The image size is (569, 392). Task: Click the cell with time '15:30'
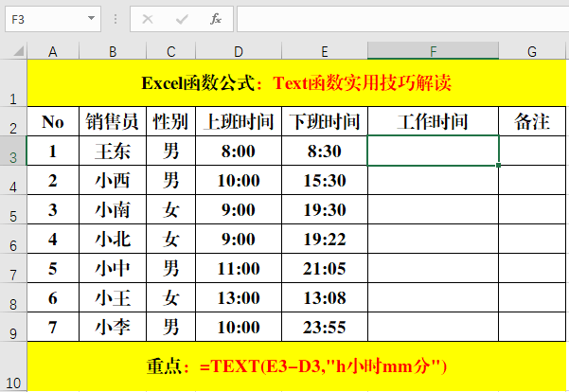(x=325, y=180)
